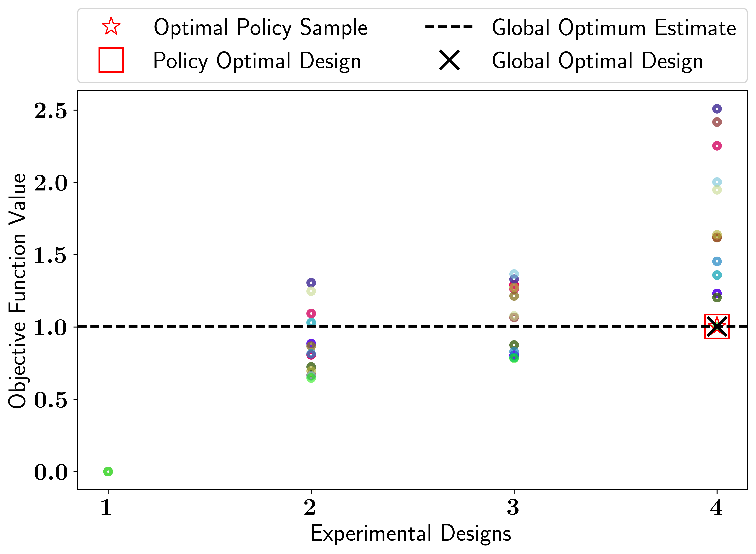Click the black X marker at design 4

click(x=717, y=326)
